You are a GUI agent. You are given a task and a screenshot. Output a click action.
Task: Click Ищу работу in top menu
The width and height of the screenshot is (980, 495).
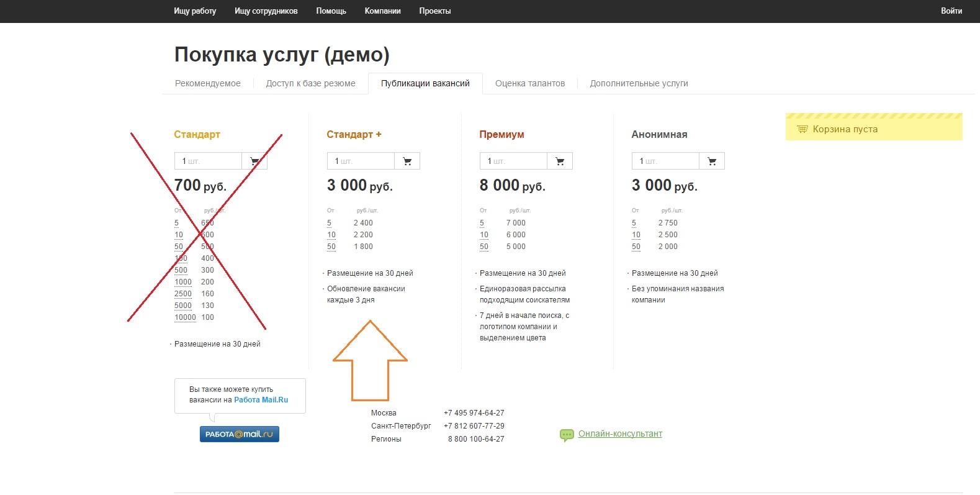click(x=195, y=11)
